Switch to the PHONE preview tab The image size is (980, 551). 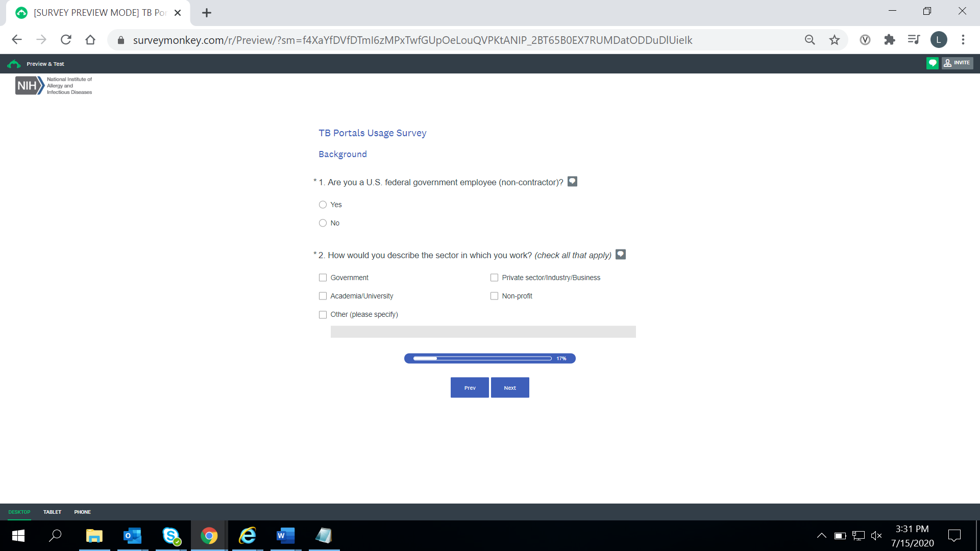pos(82,512)
